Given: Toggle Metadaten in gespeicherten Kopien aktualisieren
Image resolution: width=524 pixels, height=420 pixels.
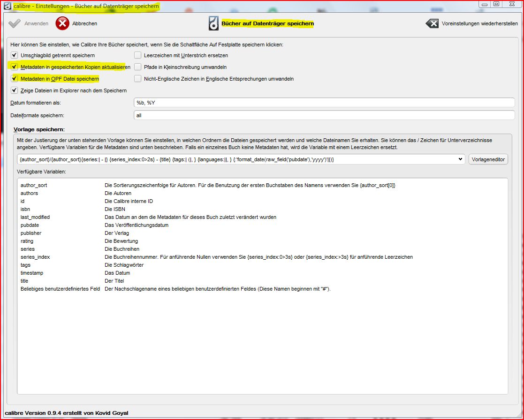Looking at the screenshot, I should [x=14, y=67].
